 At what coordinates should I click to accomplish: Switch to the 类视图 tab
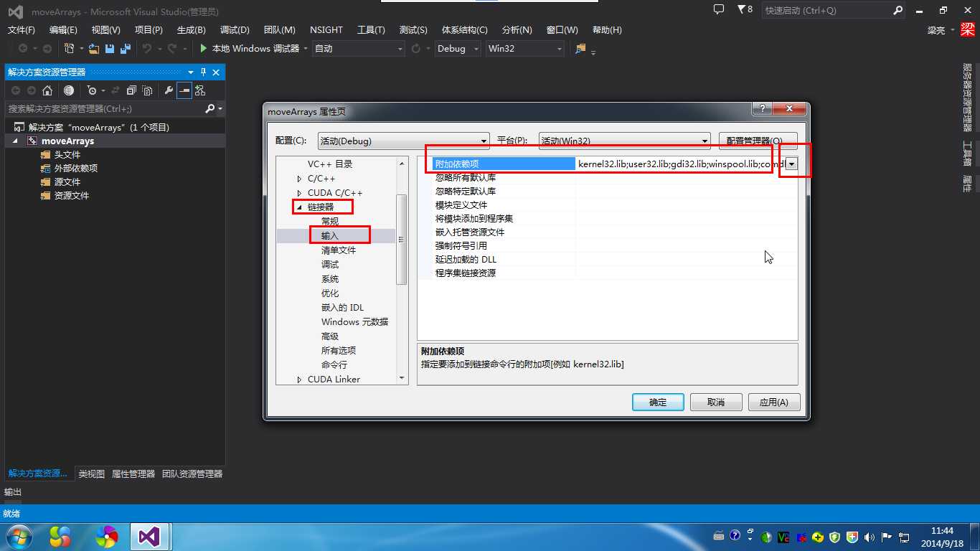pos(92,474)
